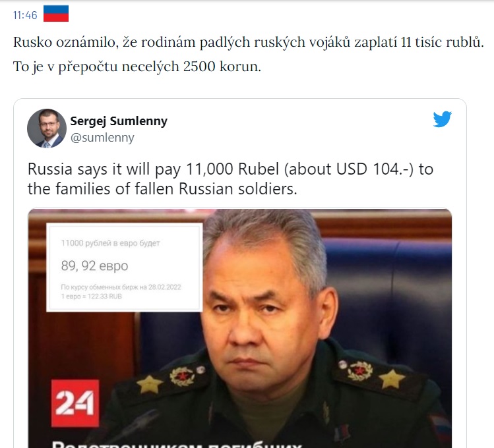Click the @sumlenny Twitter handle
The width and height of the screenshot is (494, 448).
coord(102,138)
